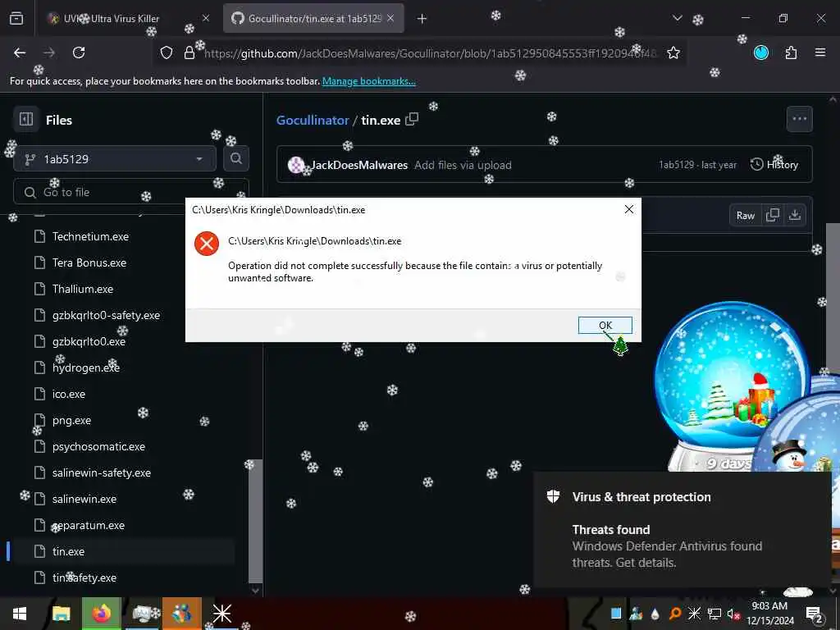This screenshot has height=630, width=840.
Task: Open the Manage bookmarks link
Action: coord(368,81)
